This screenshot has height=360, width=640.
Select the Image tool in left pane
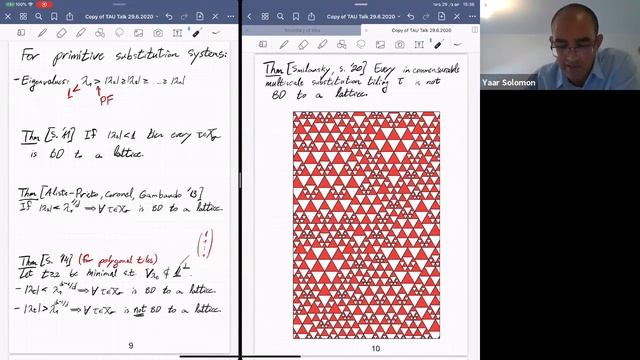click(x=138, y=33)
